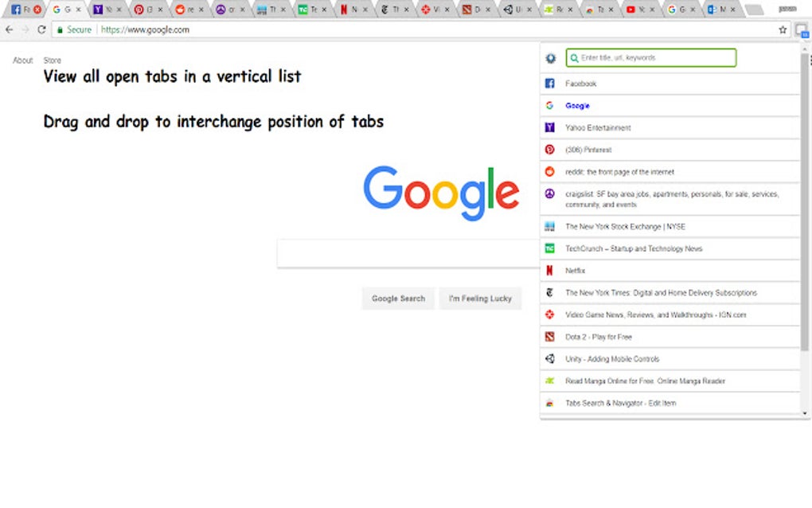Click the I'm Feeling Lucky button

[x=481, y=299]
